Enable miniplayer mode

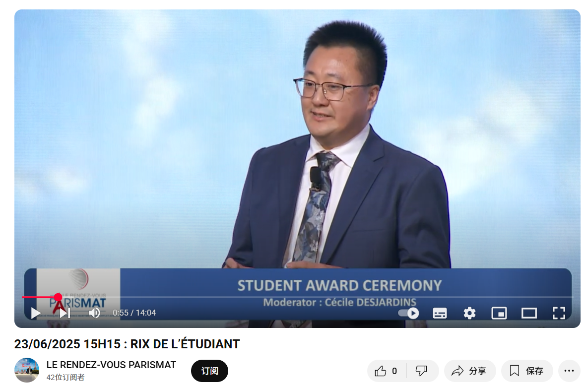[499, 313]
